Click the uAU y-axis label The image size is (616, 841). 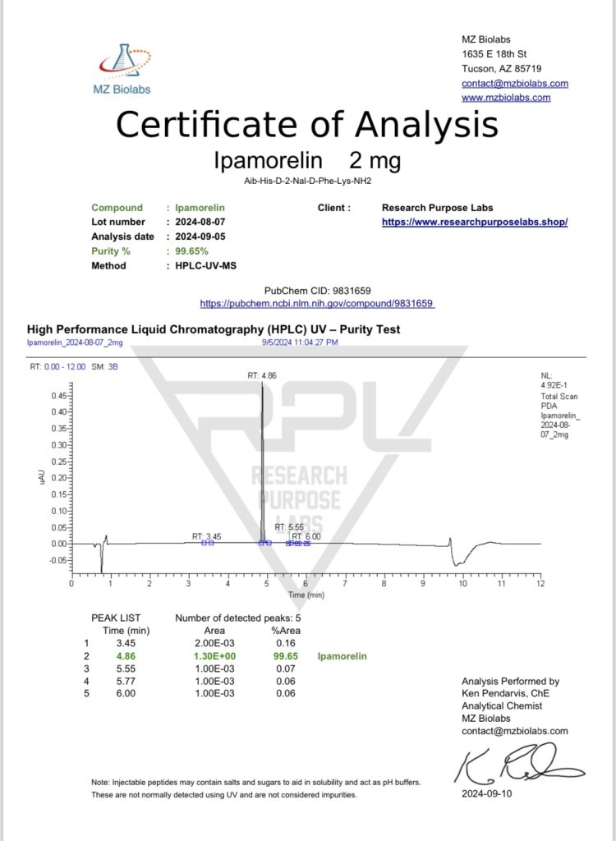tap(41, 476)
